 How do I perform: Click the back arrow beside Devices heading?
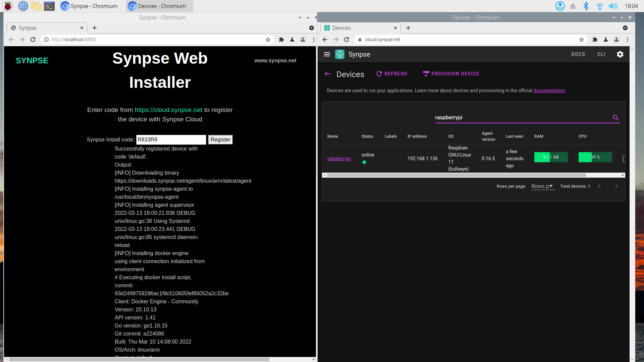[328, 74]
